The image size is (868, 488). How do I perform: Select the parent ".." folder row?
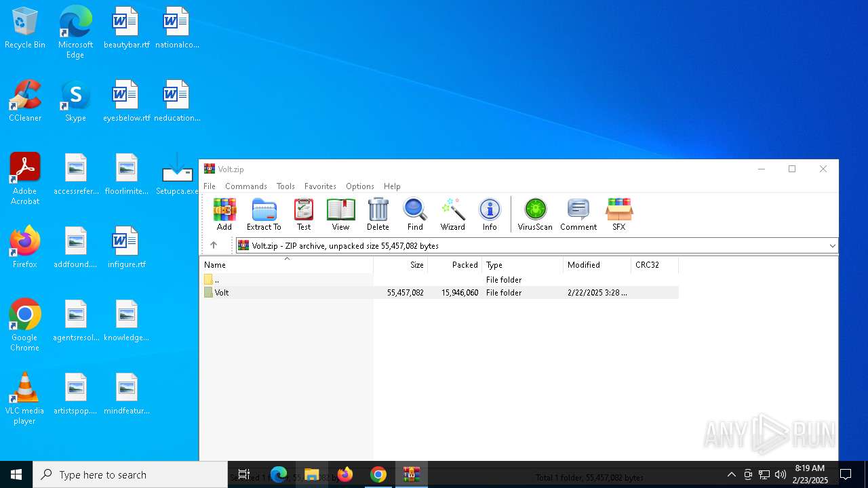tap(439, 279)
